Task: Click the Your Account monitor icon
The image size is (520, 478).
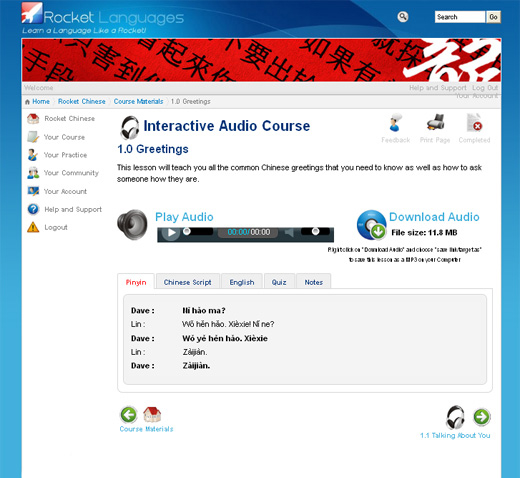Action: (33, 191)
